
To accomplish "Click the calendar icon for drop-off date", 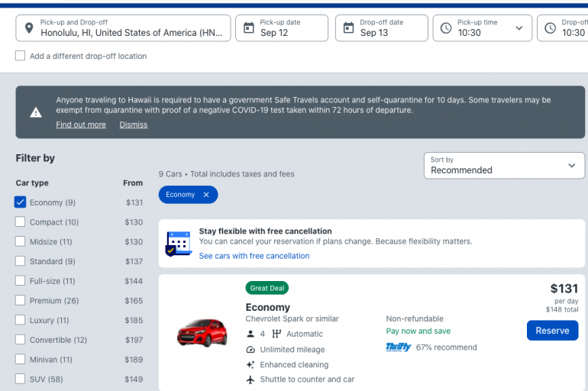I will point(348,28).
